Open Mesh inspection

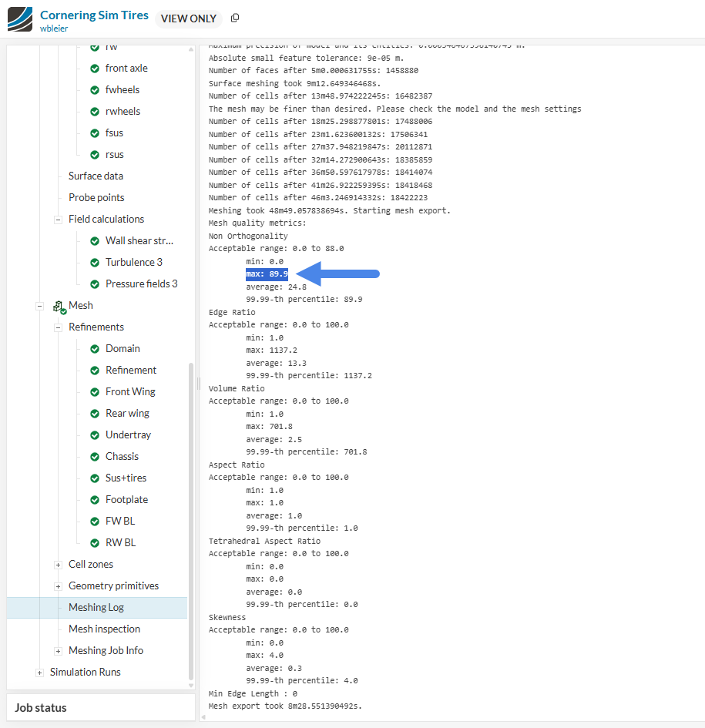(x=105, y=629)
